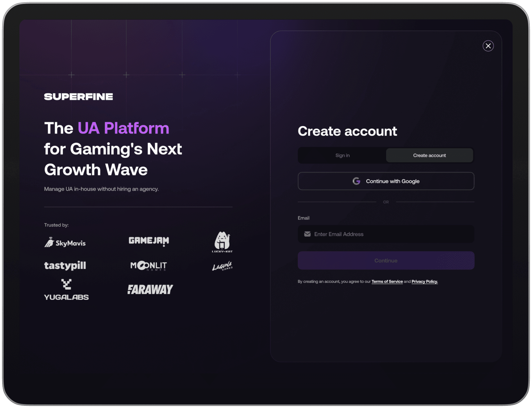
Task: Click the Google G icon
Action: point(356,181)
